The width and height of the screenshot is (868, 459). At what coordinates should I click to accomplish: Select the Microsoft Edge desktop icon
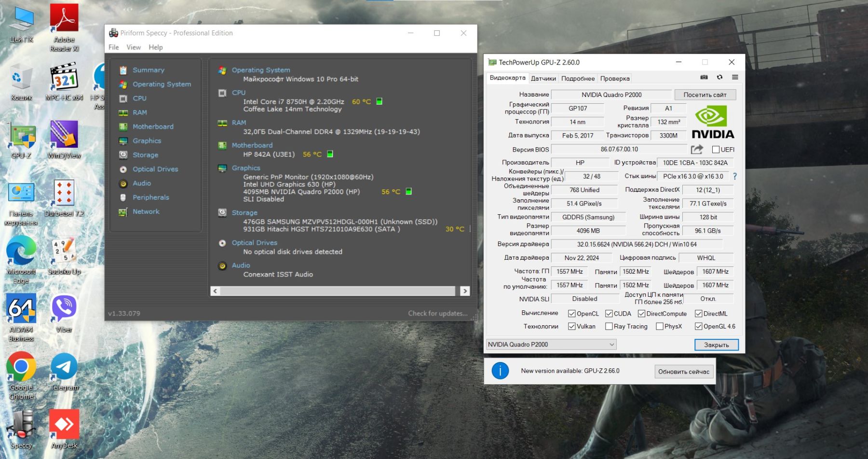point(21,260)
